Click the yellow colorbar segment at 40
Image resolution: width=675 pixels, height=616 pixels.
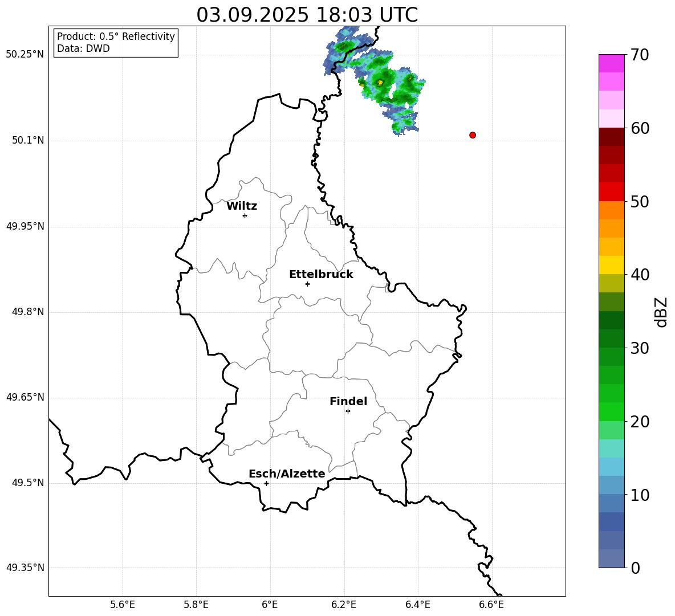(x=612, y=265)
